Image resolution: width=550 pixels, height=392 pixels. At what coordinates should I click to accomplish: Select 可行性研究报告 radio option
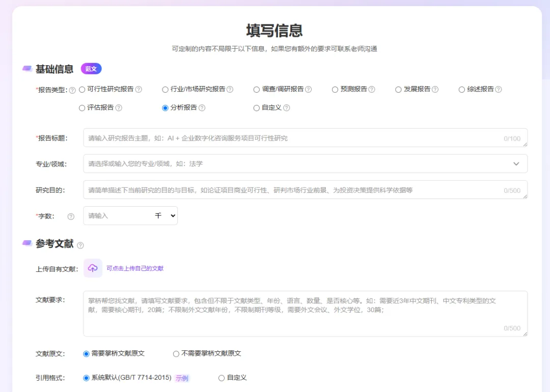point(82,90)
